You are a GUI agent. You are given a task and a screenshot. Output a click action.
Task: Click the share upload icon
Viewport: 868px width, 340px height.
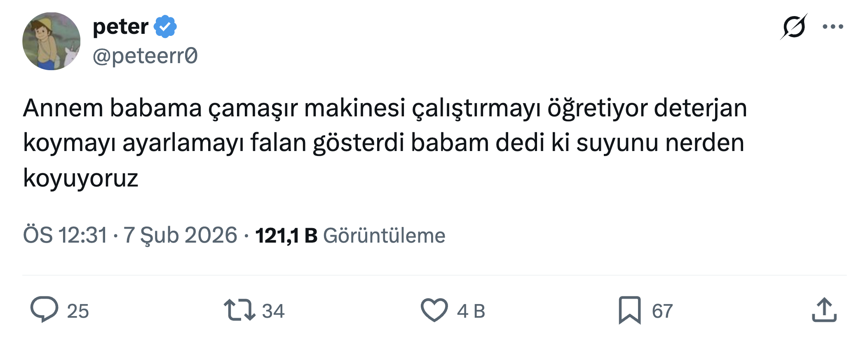824,310
